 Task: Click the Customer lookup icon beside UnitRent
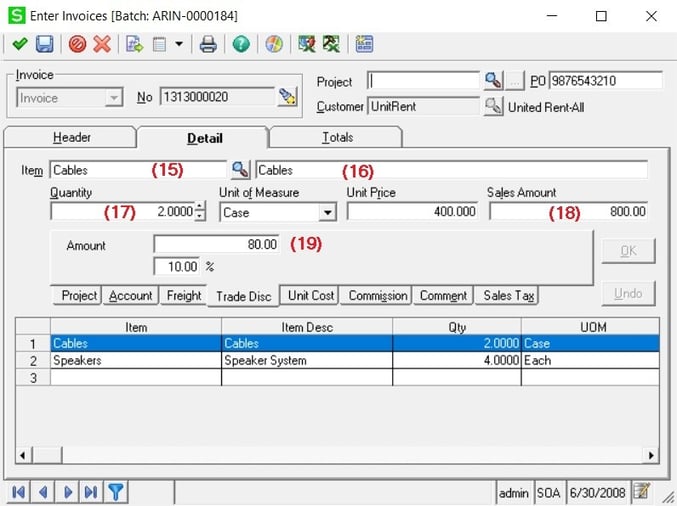tap(492, 106)
